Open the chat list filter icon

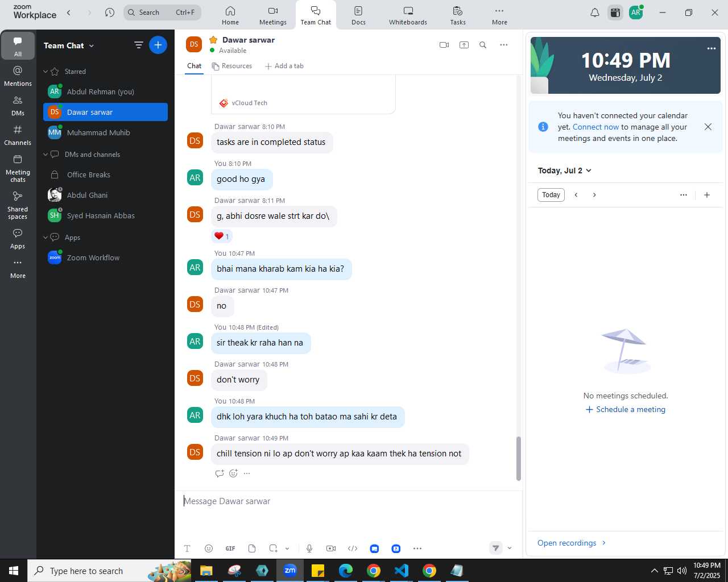click(138, 45)
